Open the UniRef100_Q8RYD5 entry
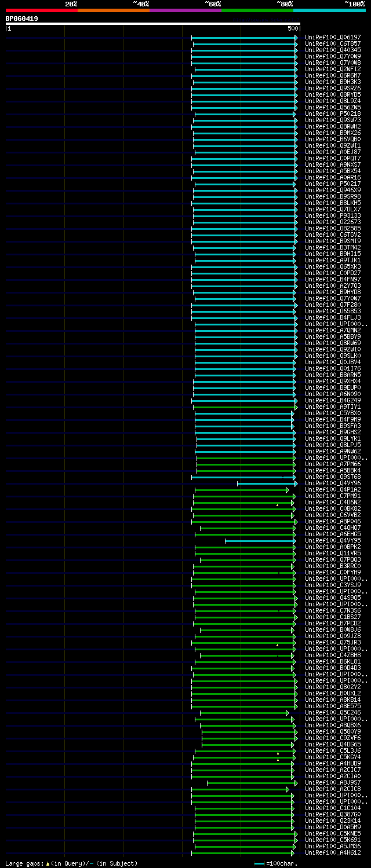The width and height of the screenshot is (371, 868). click(333, 94)
